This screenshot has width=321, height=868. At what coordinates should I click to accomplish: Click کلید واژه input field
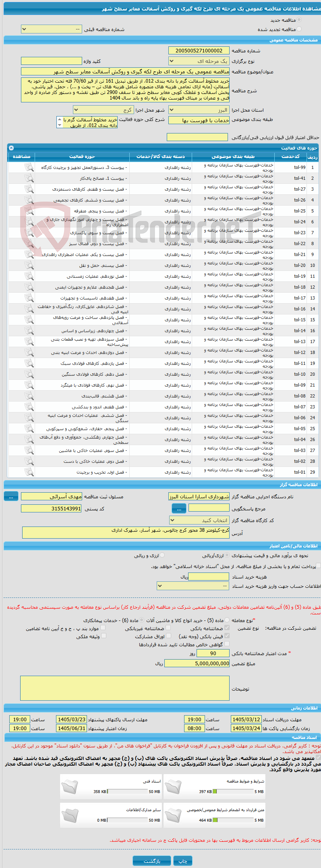click(51, 61)
